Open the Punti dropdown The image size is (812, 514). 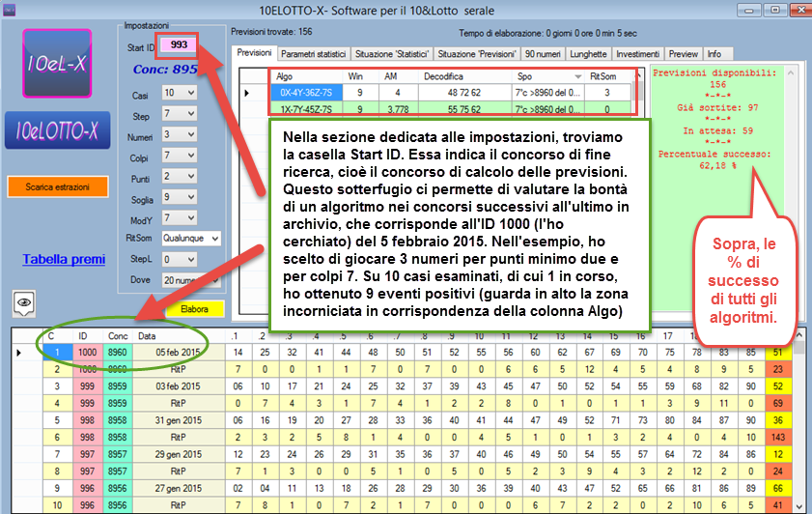click(x=180, y=176)
